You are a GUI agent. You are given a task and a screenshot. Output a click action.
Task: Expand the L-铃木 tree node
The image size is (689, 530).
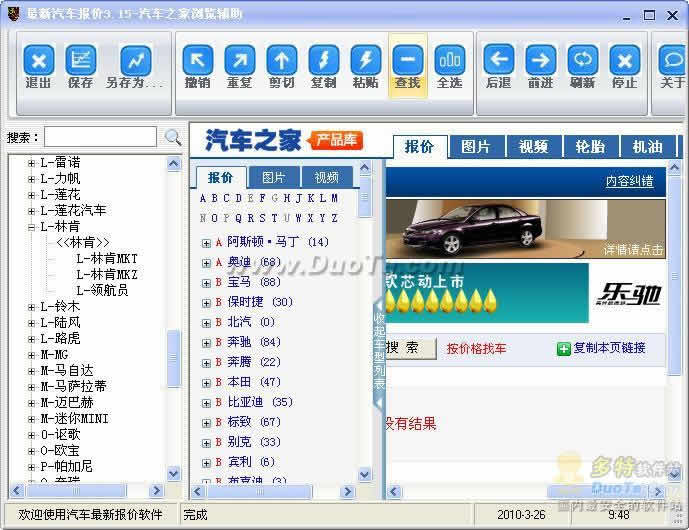[x=31, y=307]
